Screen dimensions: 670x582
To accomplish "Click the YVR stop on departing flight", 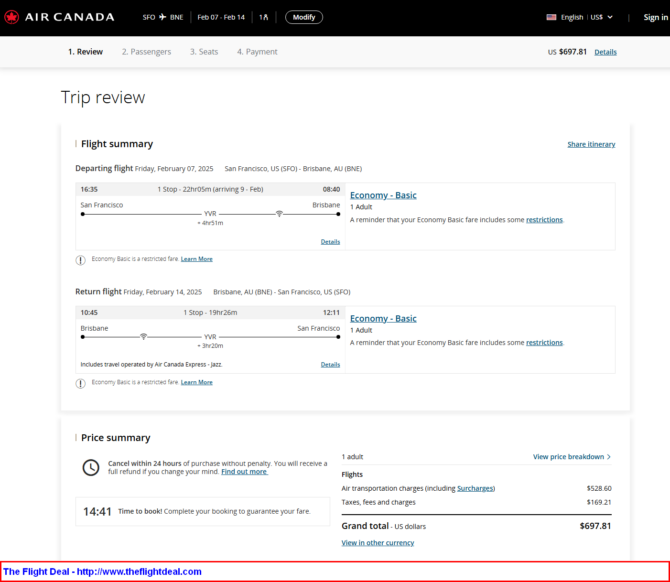I will point(210,214).
